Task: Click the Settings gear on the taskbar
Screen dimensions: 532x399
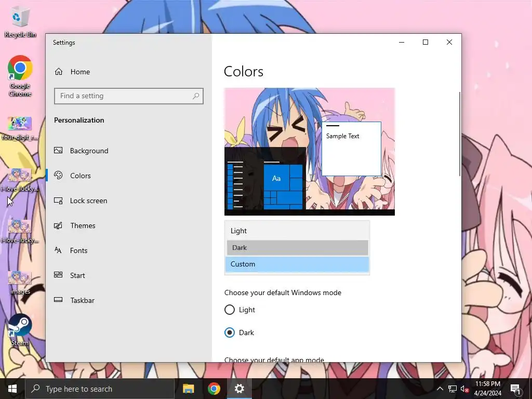Action: (239, 389)
